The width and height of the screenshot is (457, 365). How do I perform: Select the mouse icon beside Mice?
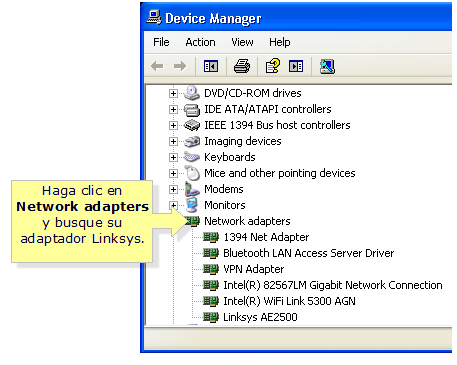pyautogui.click(x=192, y=173)
